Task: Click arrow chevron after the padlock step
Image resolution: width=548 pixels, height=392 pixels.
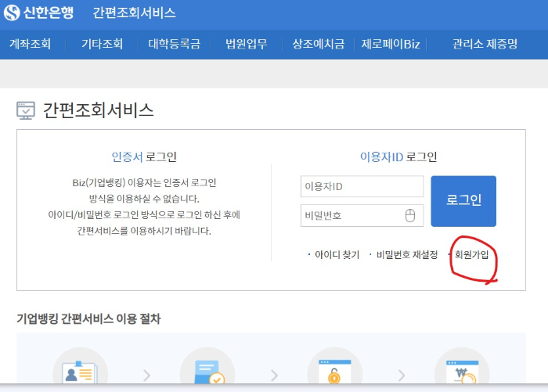Action: tap(402, 376)
